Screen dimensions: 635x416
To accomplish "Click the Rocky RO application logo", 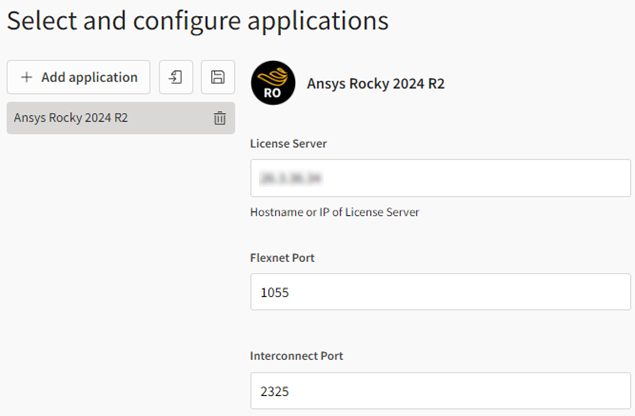I will pos(273,84).
